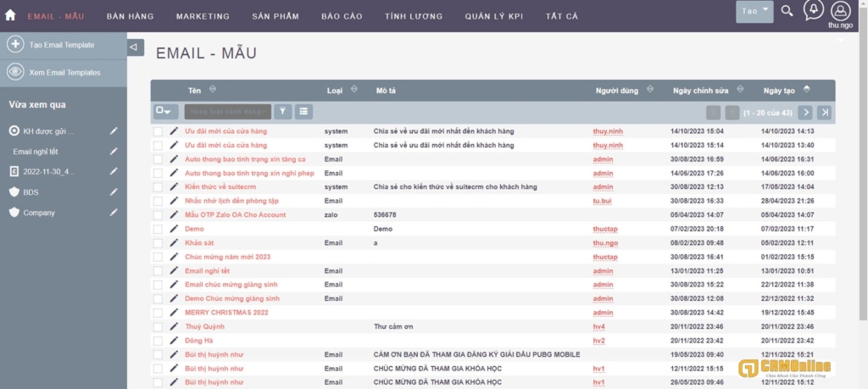
Task: Open the notifications bell icon
Action: click(x=814, y=10)
